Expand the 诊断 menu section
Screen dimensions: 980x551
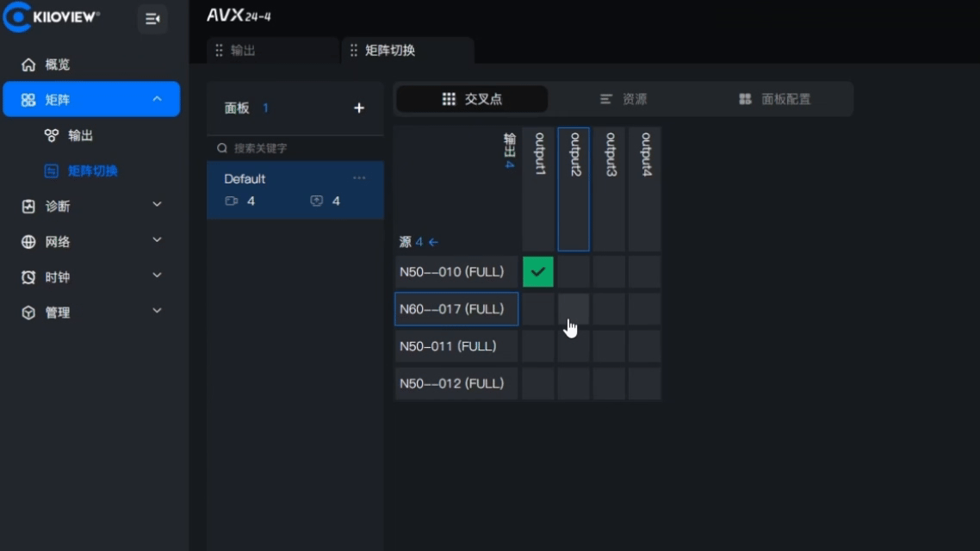coord(157,206)
